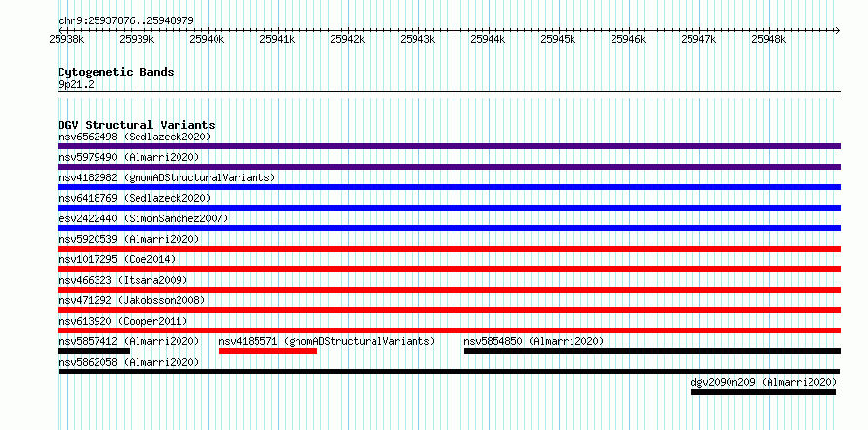Select the nsv5920539 red variant bar
The image size is (868, 430).
tap(449, 249)
